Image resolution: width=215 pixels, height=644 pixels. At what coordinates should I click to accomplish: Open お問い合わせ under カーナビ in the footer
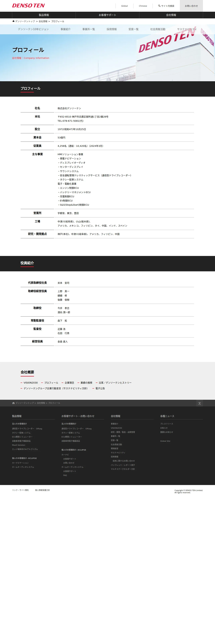69,463
